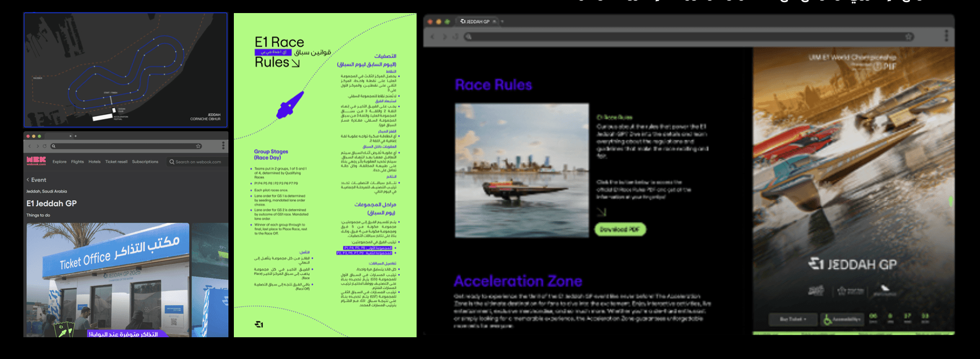This screenshot has height=359, width=980.
Task: Click the E1 Race Rules poster title
Action: click(280, 52)
